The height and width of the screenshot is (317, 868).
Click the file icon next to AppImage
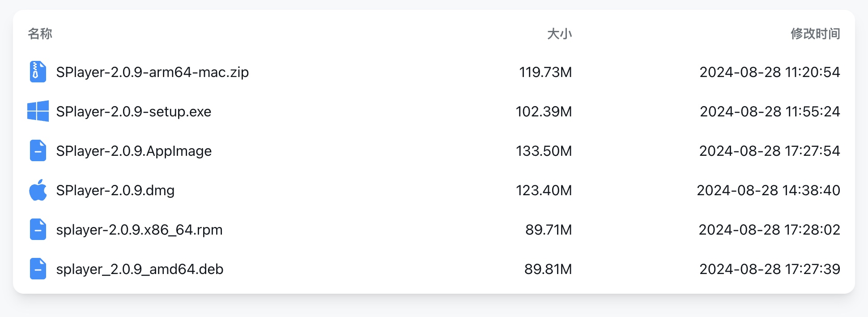click(x=38, y=151)
